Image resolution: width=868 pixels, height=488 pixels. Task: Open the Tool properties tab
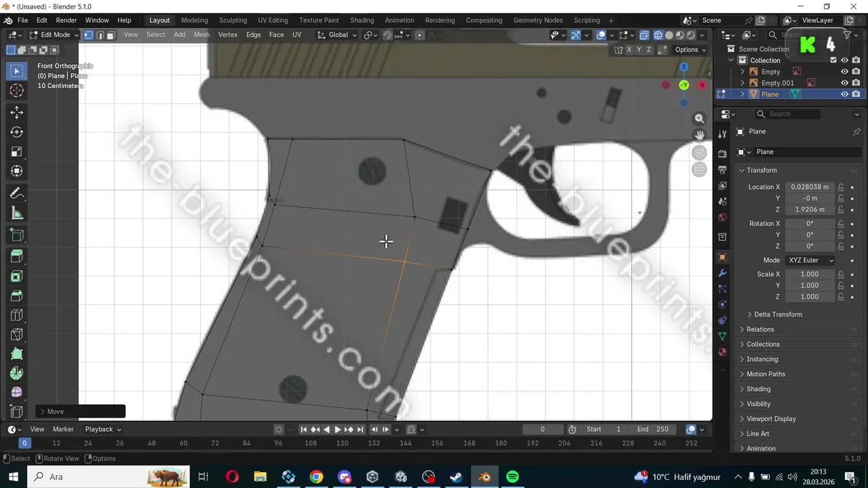(x=722, y=134)
